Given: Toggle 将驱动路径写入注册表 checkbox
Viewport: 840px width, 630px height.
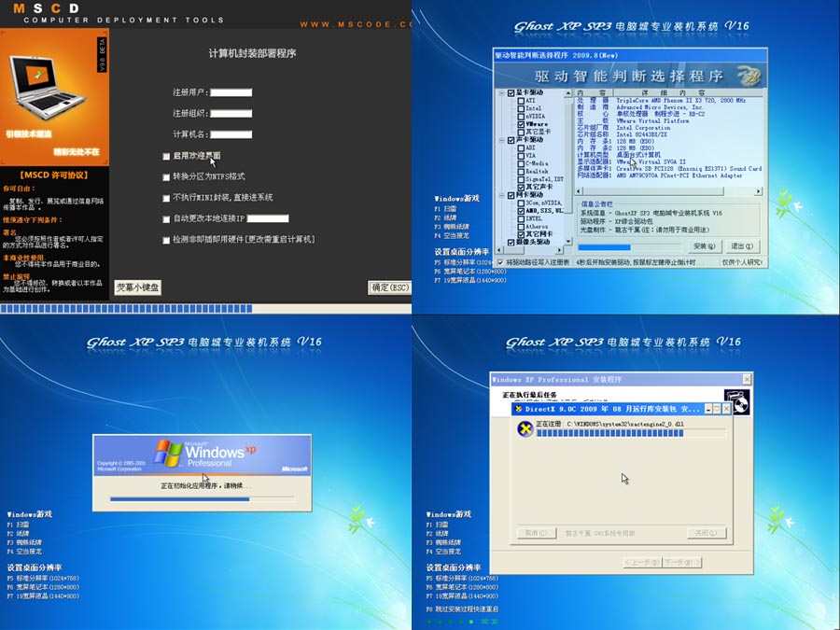Looking at the screenshot, I should (500, 262).
